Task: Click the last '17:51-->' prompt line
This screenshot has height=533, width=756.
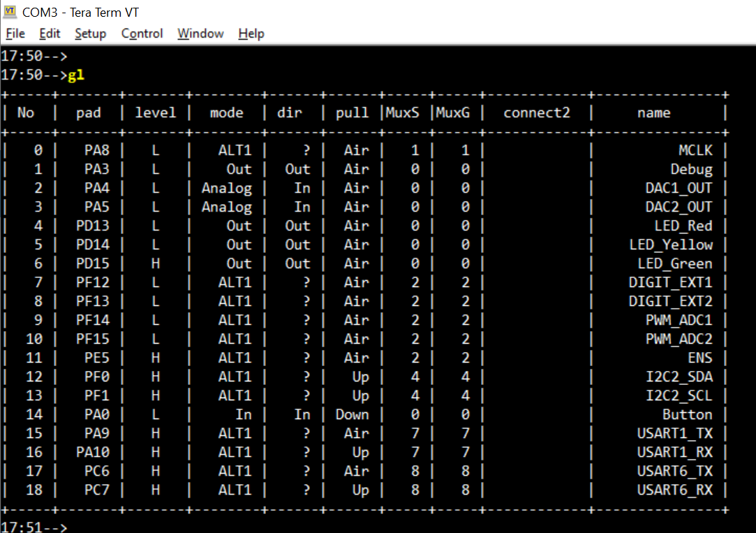Action: tap(34, 527)
